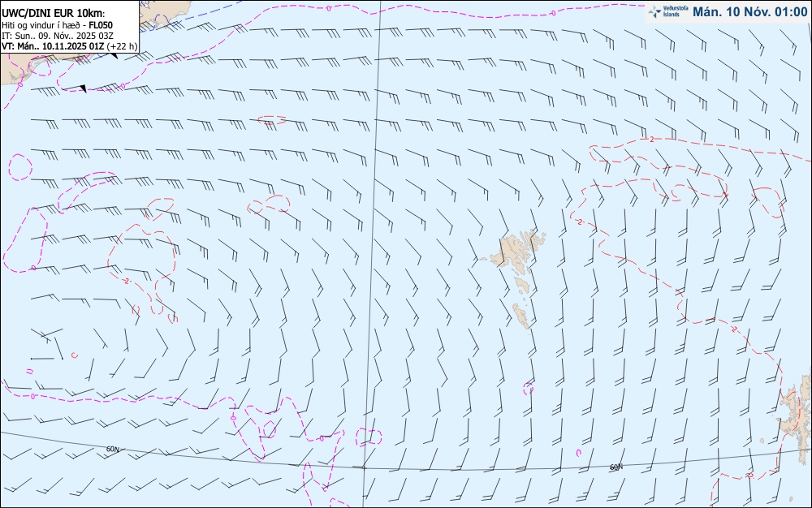Click the 'Hiti og vindur í hæð - FL050' line

point(57,25)
